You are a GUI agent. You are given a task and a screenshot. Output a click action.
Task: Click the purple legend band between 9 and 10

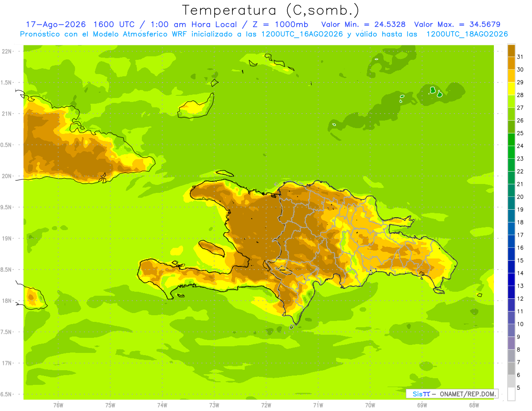point(511,330)
